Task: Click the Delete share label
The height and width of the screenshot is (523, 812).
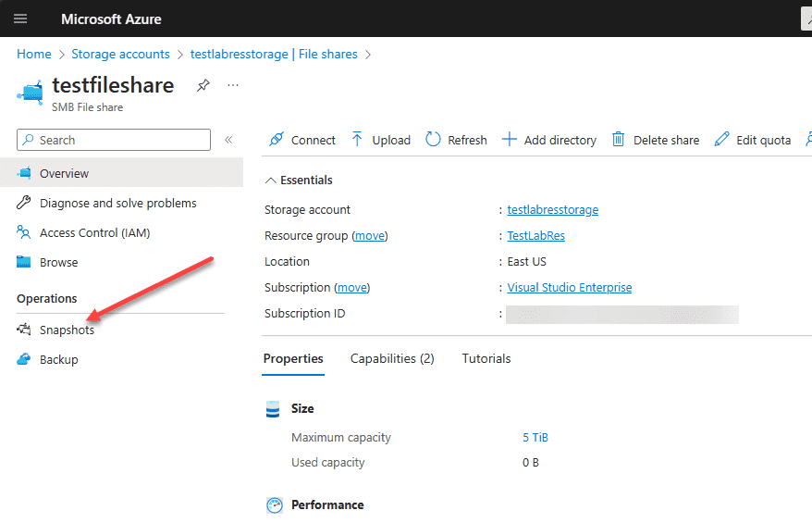Action: 666,140
